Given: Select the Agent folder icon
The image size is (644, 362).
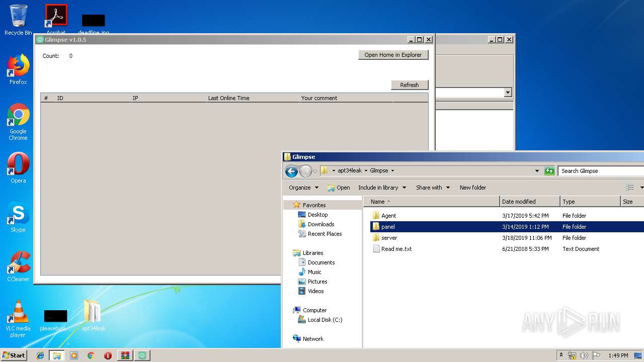Looking at the screenshot, I should [x=376, y=215].
